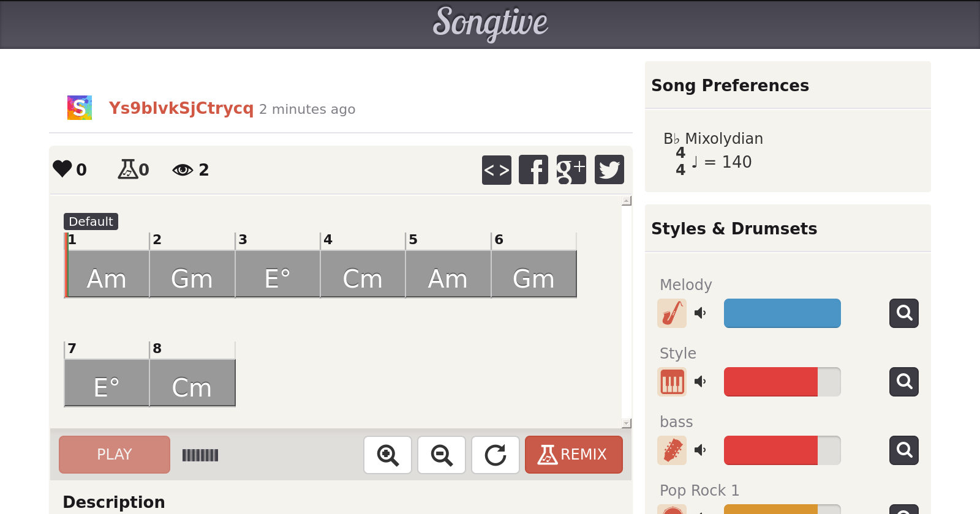Click the guitar bass instrument icon
This screenshot has width=980, height=514.
click(x=672, y=450)
